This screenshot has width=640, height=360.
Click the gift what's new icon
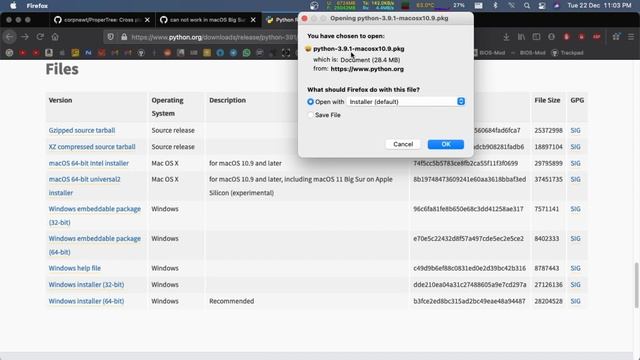pos(616,37)
